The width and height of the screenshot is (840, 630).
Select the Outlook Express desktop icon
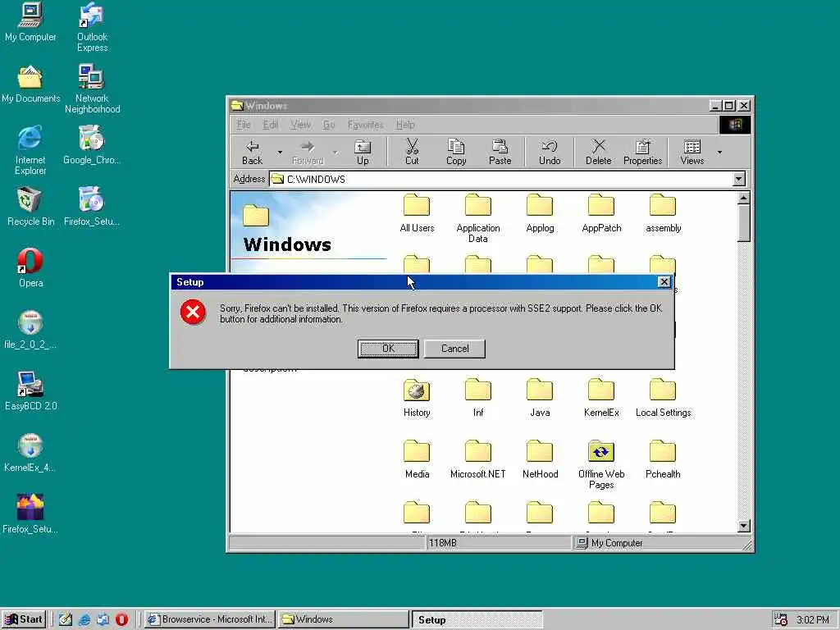pyautogui.click(x=92, y=27)
